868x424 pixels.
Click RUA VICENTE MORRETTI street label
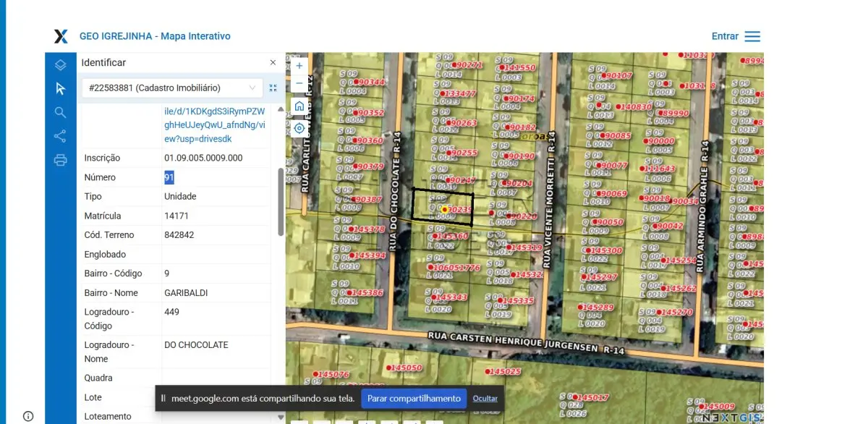click(548, 200)
